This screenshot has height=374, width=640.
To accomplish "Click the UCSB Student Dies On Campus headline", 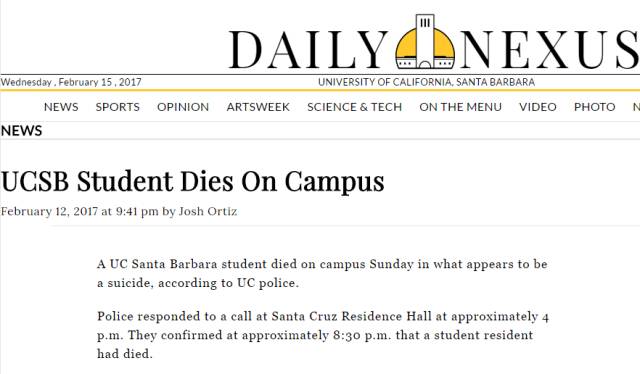I will (192, 181).
